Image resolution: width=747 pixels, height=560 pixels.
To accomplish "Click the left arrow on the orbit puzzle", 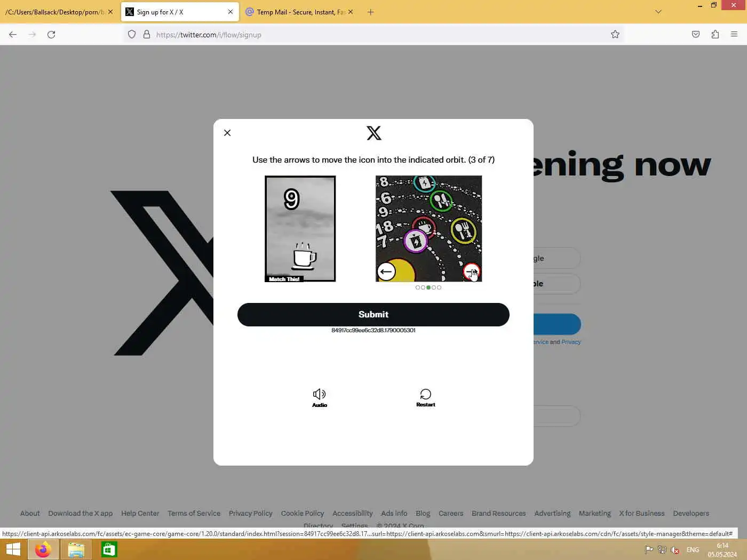I will pos(386,271).
